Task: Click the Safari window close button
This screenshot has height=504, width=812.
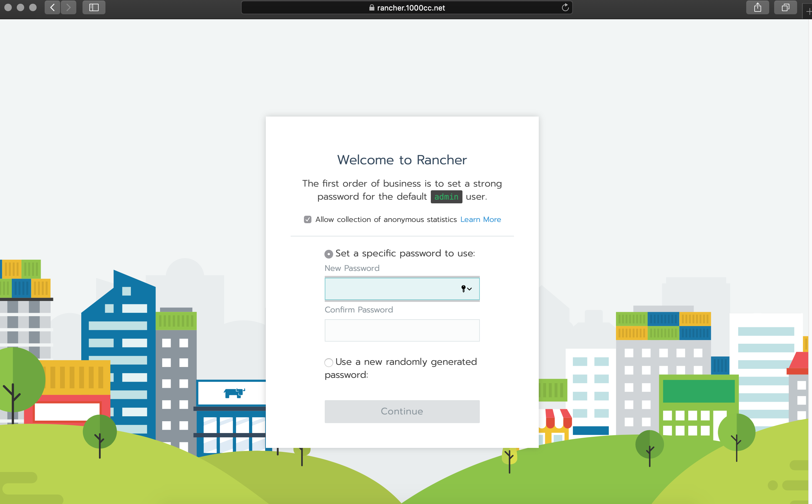Action: (8, 7)
